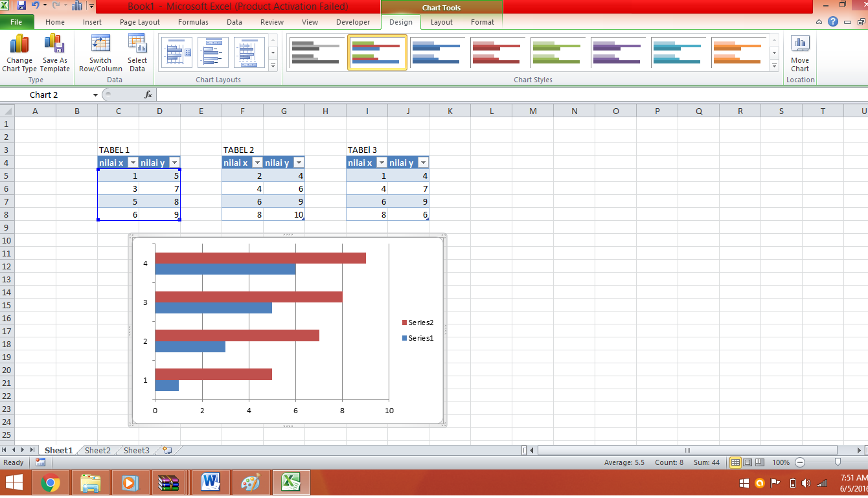The height and width of the screenshot is (498, 868).
Task: Open Excel Help with the question mark icon
Action: [833, 21]
